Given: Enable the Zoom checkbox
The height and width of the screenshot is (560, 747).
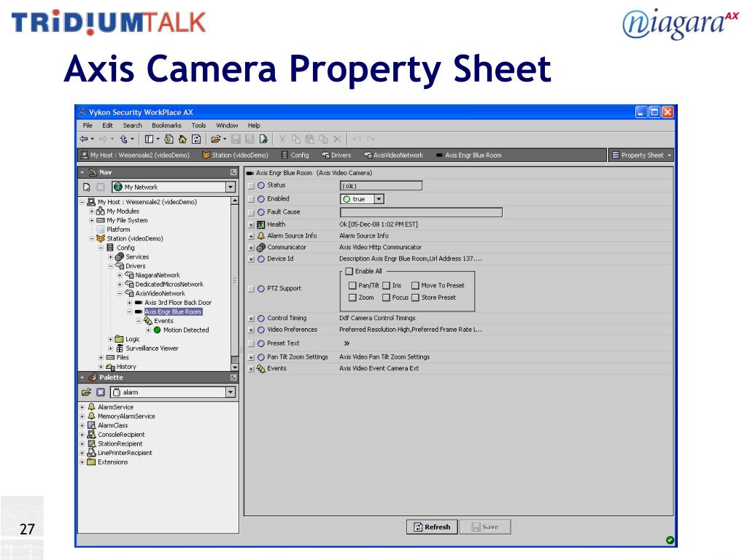Looking at the screenshot, I should (352, 297).
